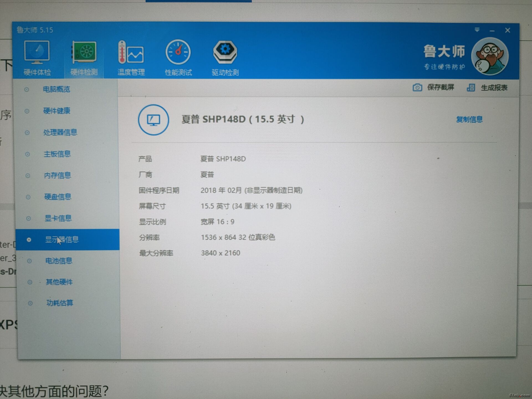Select the 硬件检测 hardware detection icon
The width and height of the screenshot is (532, 399).
pos(84,58)
